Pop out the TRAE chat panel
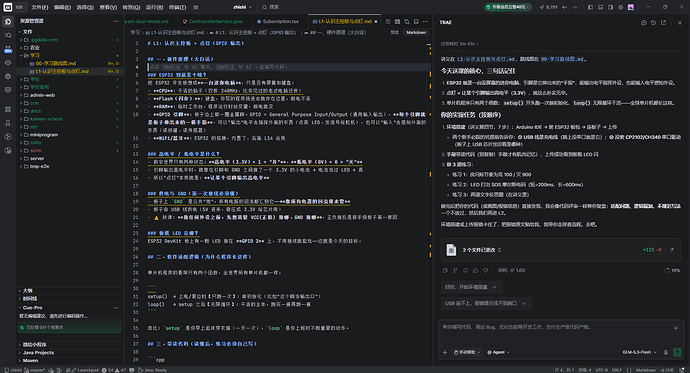The width and height of the screenshot is (690, 373). pos(663,22)
